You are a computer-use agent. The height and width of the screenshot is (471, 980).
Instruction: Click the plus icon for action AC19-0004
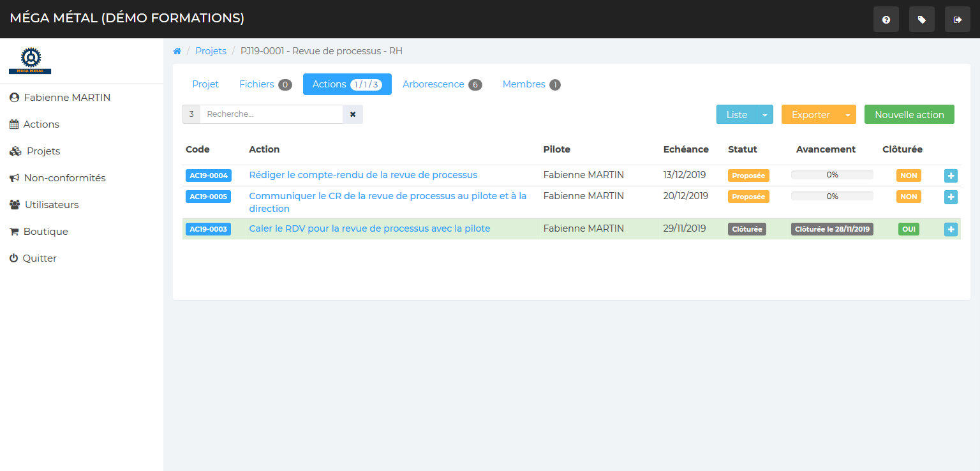point(951,176)
